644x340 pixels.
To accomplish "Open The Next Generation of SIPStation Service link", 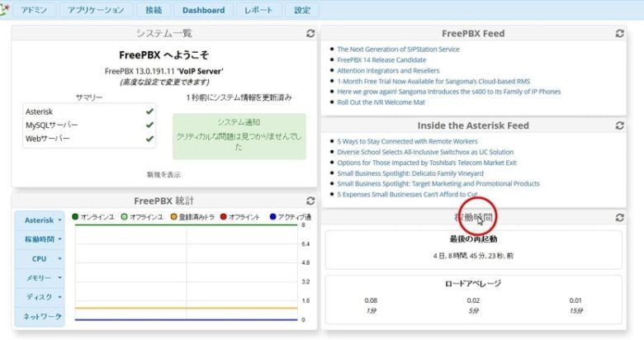I will click(398, 50).
